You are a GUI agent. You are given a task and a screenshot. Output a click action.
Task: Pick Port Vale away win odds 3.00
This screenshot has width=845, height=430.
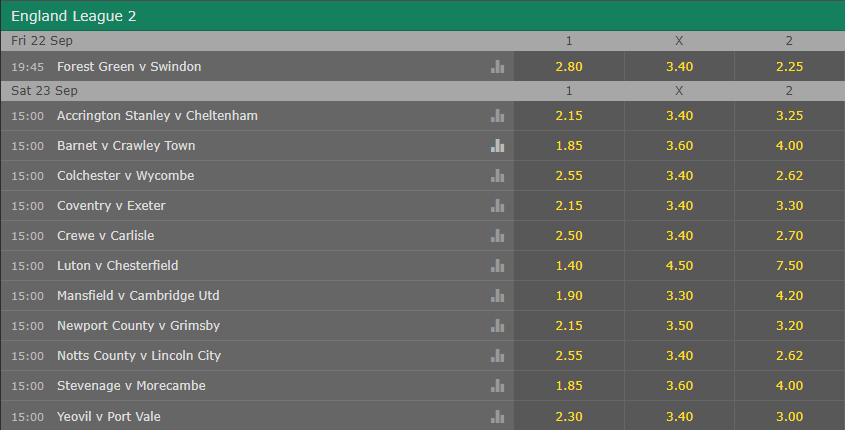tap(789, 416)
